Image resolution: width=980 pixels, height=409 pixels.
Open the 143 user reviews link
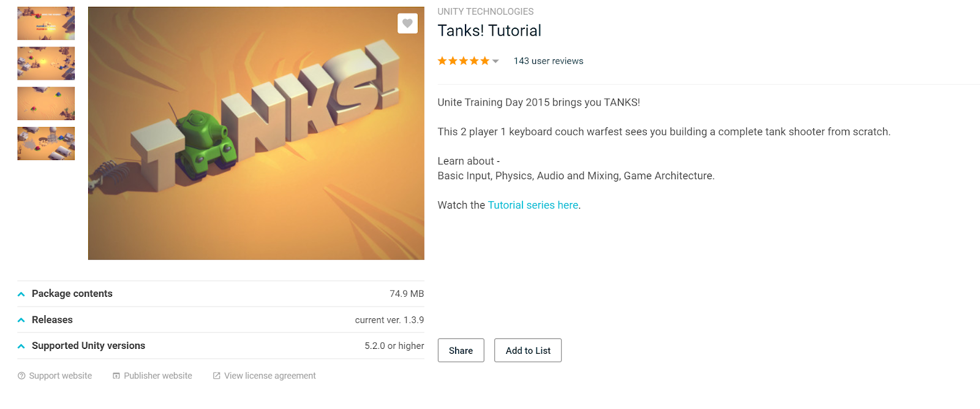pos(548,61)
